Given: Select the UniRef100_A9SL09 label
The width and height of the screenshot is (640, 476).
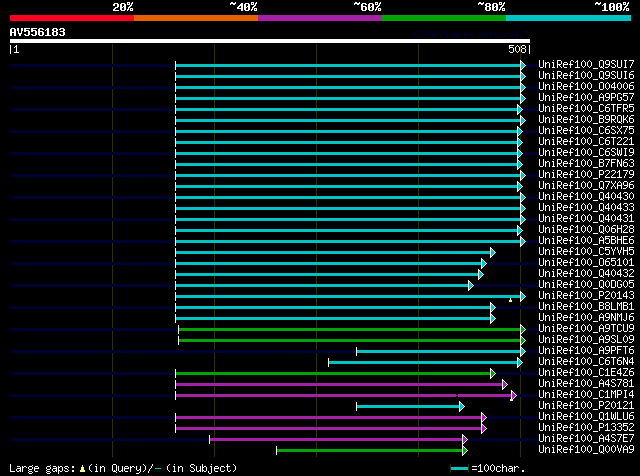Looking at the screenshot, I should 586,340.
